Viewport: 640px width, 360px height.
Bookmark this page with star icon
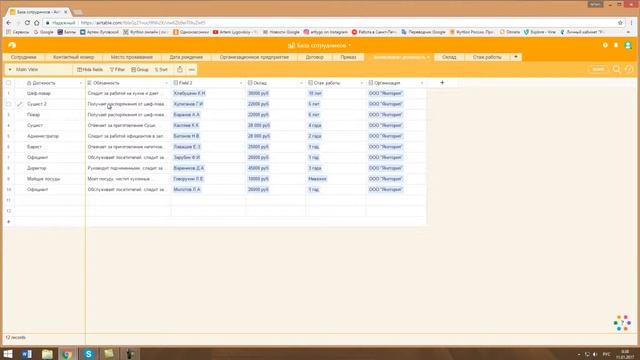[620, 23]
